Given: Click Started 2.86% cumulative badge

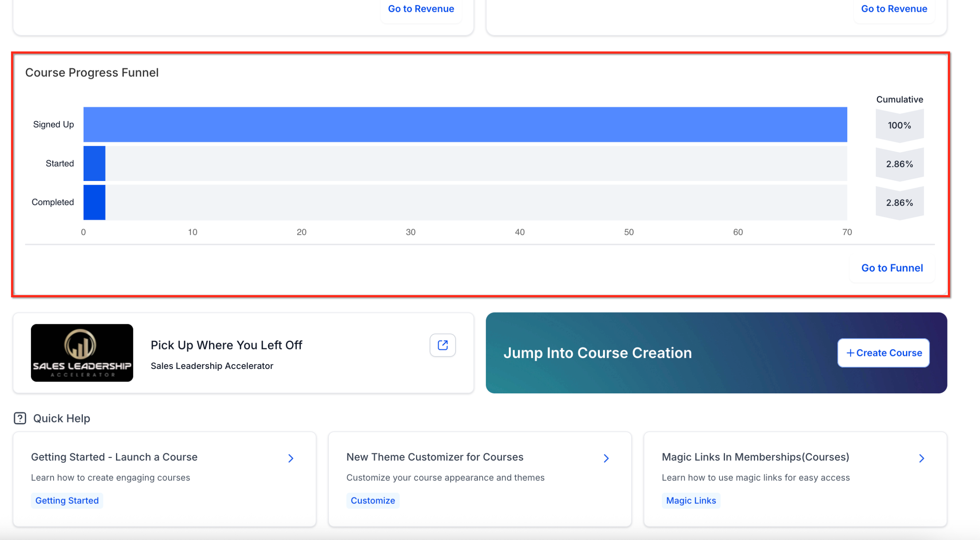Looking at the screenshot, I should tap(899, 164).
